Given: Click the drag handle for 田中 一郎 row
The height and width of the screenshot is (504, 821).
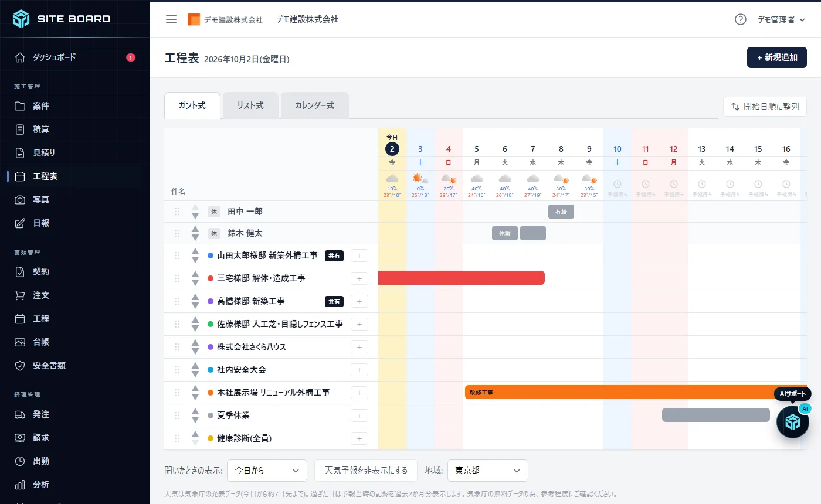Looking at the screenshot, I should click(x=177, y=212).
